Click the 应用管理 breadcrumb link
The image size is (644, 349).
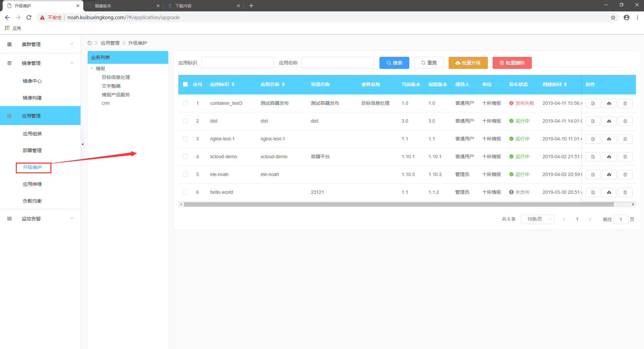tap(110, 43)
